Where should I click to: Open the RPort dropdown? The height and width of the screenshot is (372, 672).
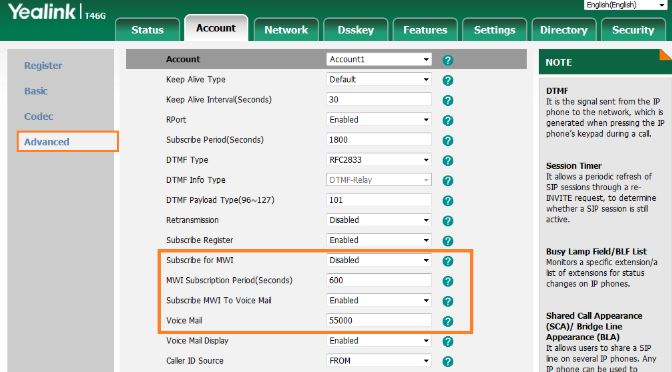tap(379, 120)
